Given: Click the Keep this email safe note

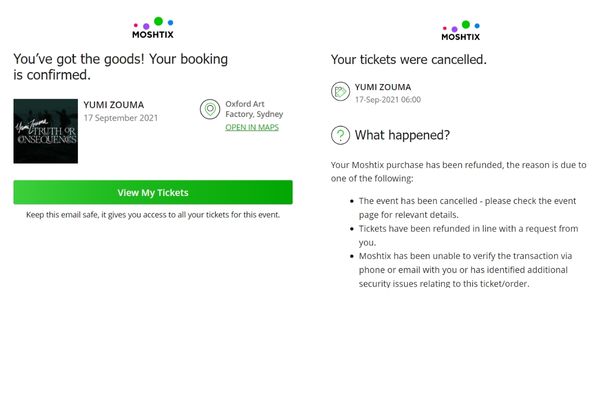Looking at the screenshot, I should point(153,215).
